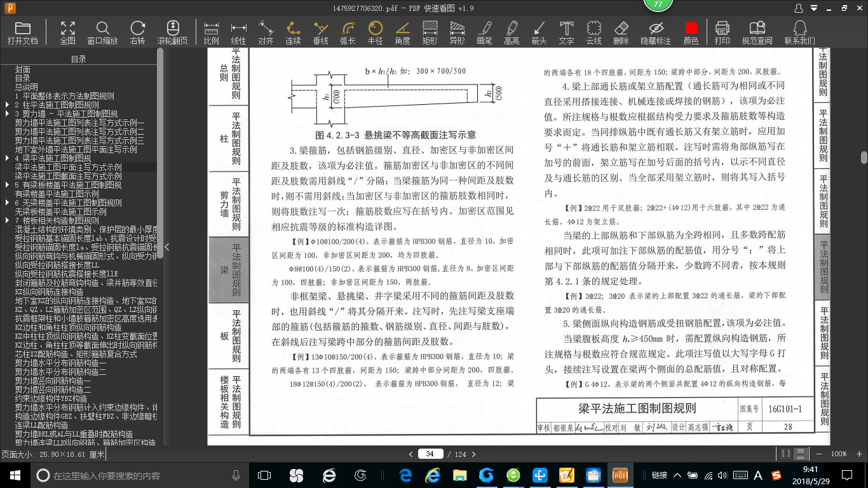Select the 线性 linear measure tool

click(238, 32)
